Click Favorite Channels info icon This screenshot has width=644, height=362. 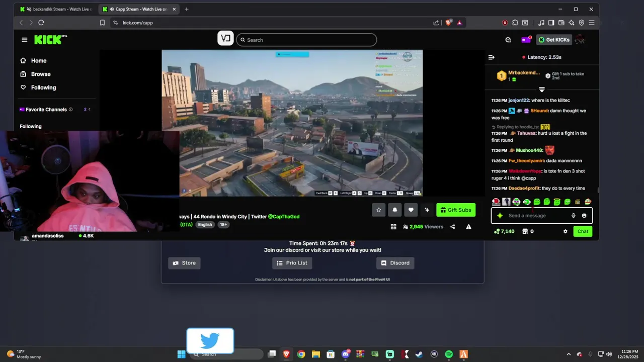(x=70, y=109)
